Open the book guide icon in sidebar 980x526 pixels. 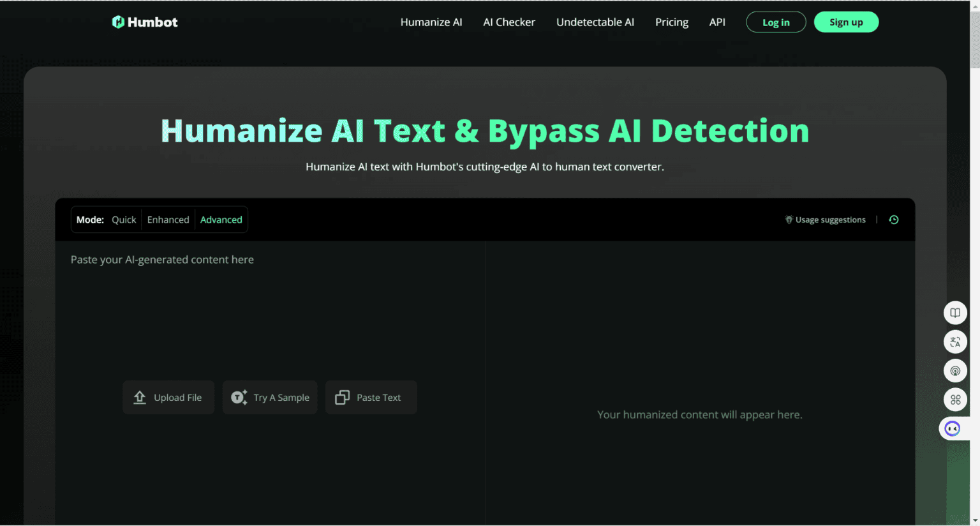click(955, 313)
